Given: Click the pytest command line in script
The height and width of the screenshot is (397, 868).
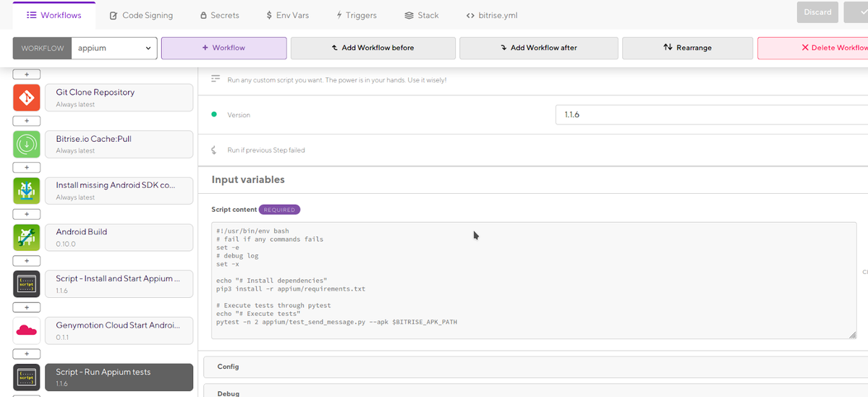Looking at the screenshot, I should [336, 323].
